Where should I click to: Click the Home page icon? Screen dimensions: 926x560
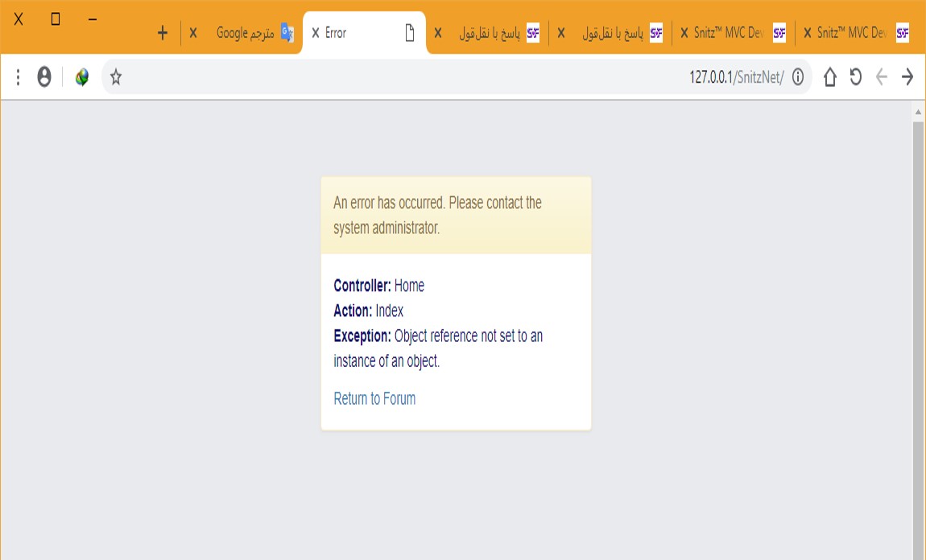click(830, 77)
